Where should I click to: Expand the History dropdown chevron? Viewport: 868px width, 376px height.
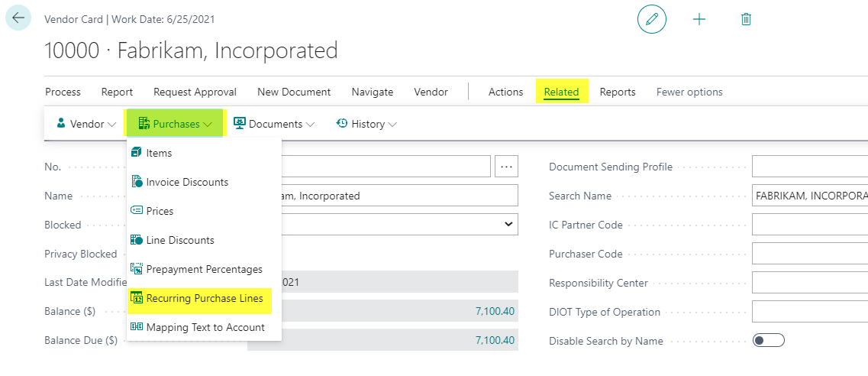pyautogui.click(x=392, y=125)
